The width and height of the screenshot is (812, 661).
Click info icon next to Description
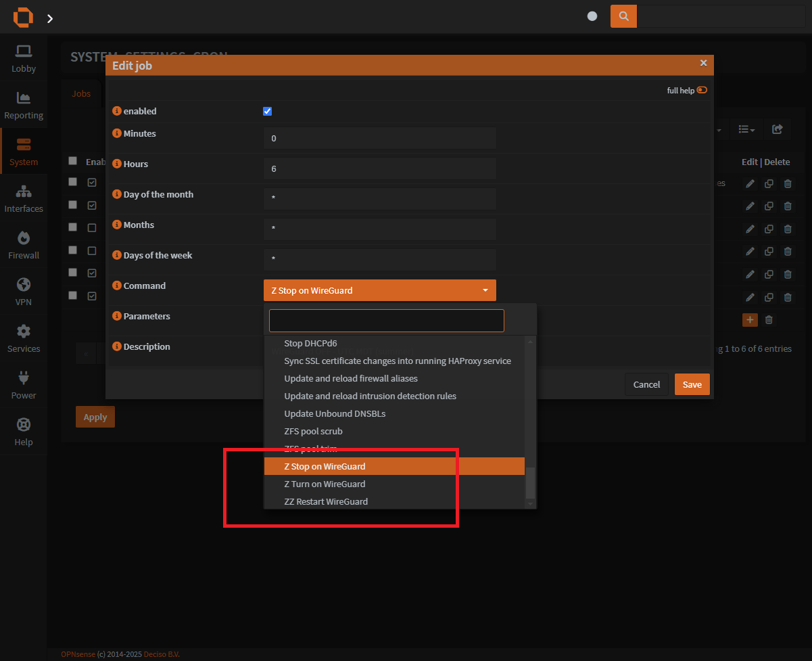[116, 346]
